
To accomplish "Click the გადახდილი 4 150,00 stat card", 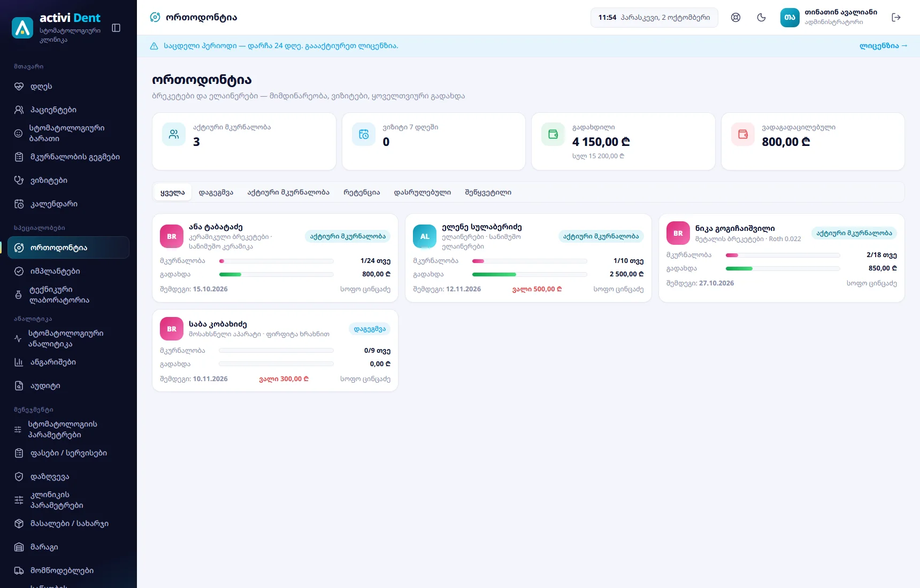I will click(x=623, y=141).
